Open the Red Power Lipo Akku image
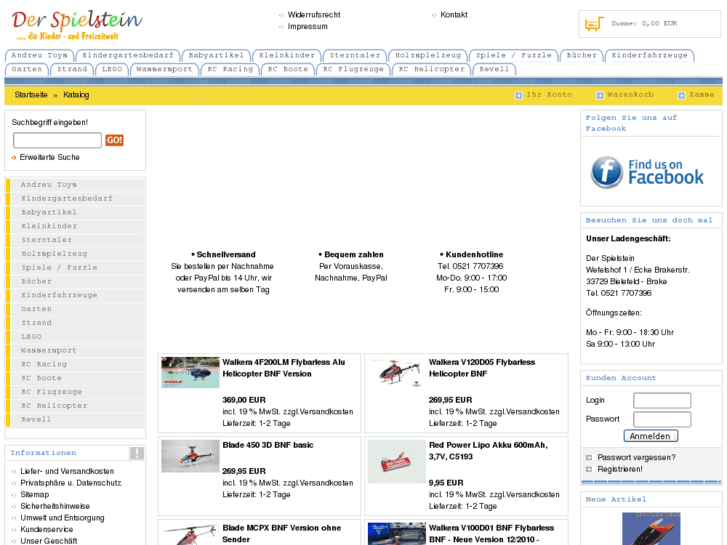The width and height of the screenshot is (727, 545). pos(396,462)
